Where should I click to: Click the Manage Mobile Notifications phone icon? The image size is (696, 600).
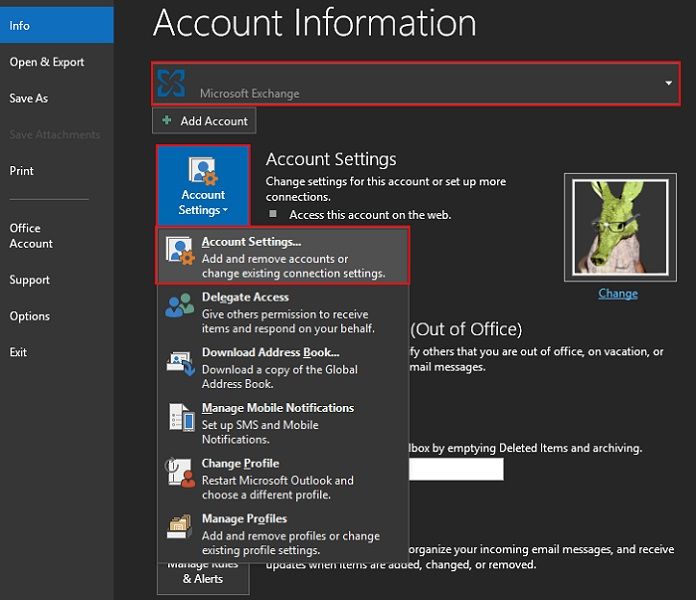(x=182, y=417)
